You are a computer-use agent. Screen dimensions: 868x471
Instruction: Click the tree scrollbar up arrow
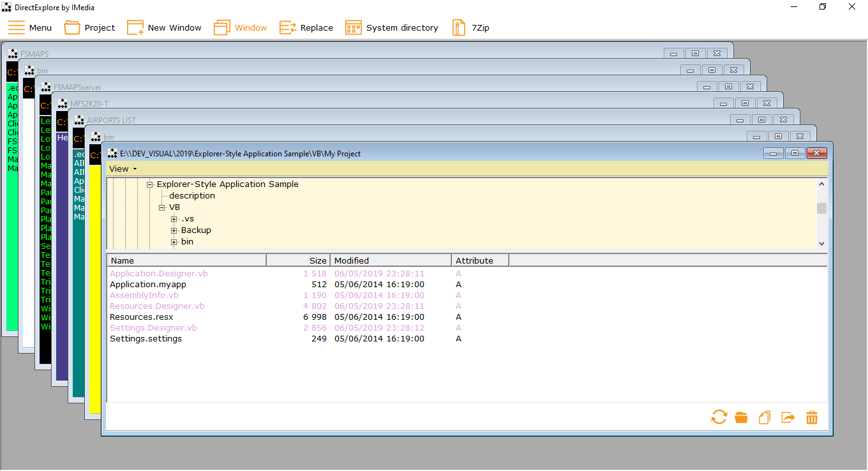pyautogui.click(x=822, y=184)
